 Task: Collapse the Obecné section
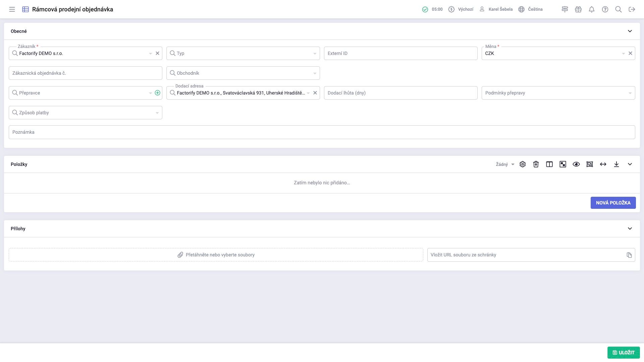click(630, 31)
